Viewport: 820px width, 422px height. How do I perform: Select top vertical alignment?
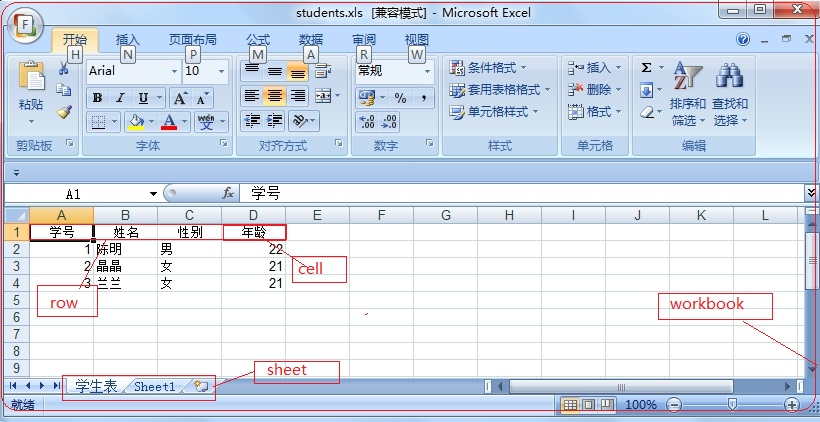[x=252, y=71]
